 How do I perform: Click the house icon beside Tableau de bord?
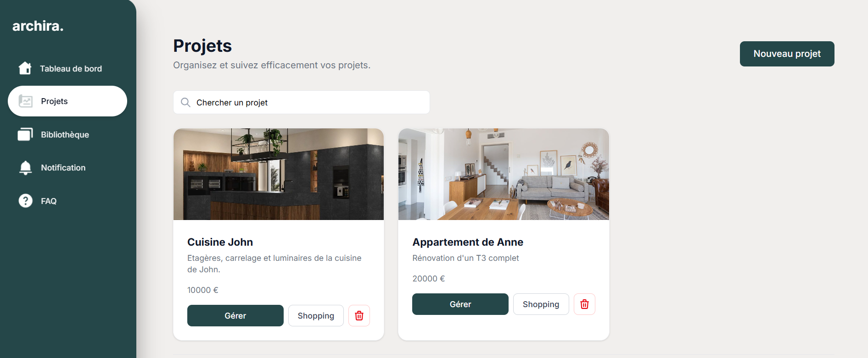[25, 68]
